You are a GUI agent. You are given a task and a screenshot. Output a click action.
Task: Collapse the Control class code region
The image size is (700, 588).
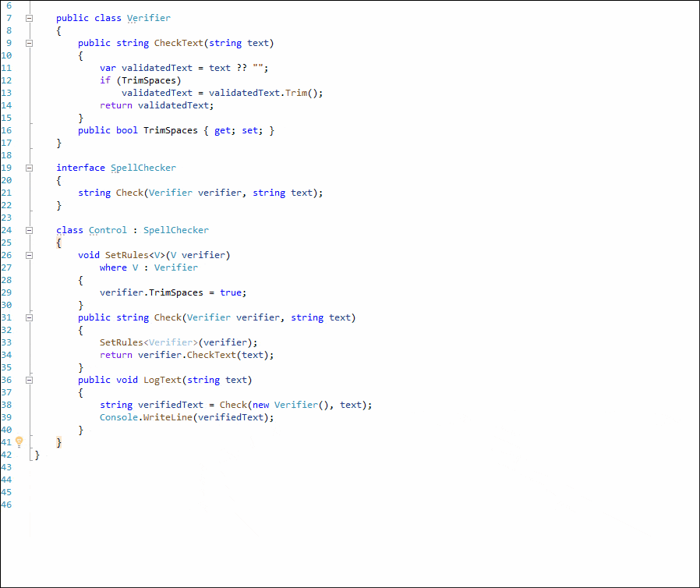click(30, 229)
